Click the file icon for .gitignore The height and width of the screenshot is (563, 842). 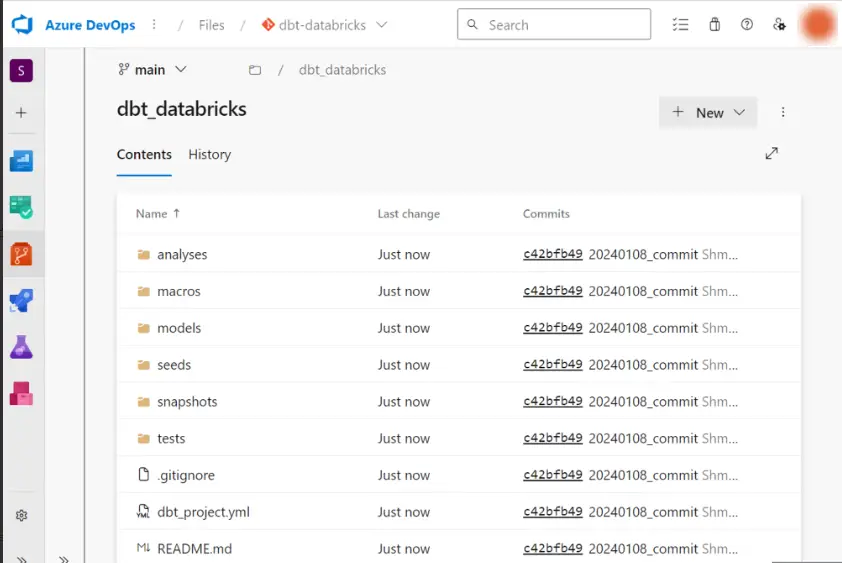(143, 474)
